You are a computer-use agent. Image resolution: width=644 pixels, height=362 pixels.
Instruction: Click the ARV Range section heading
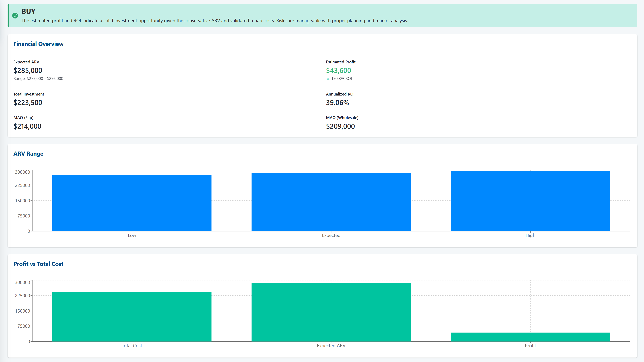(29, 154)
